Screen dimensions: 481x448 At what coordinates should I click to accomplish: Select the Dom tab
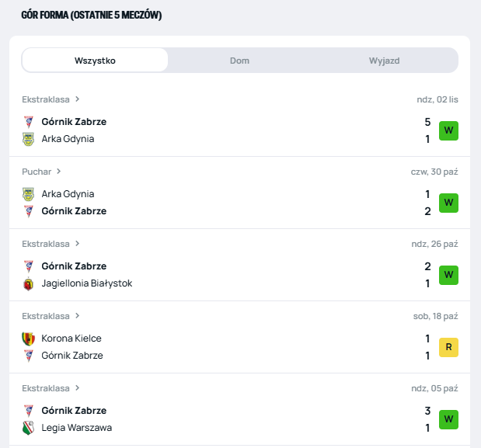(239, 61)
